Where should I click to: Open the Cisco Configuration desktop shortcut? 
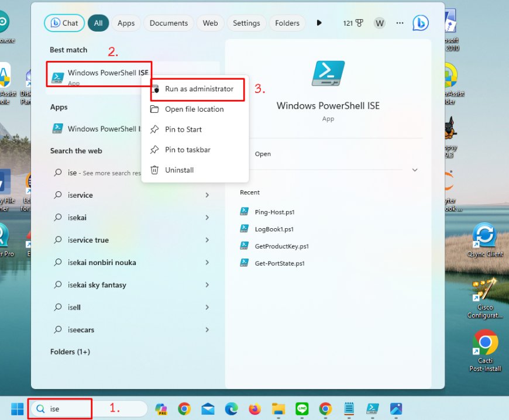[485, 298]
